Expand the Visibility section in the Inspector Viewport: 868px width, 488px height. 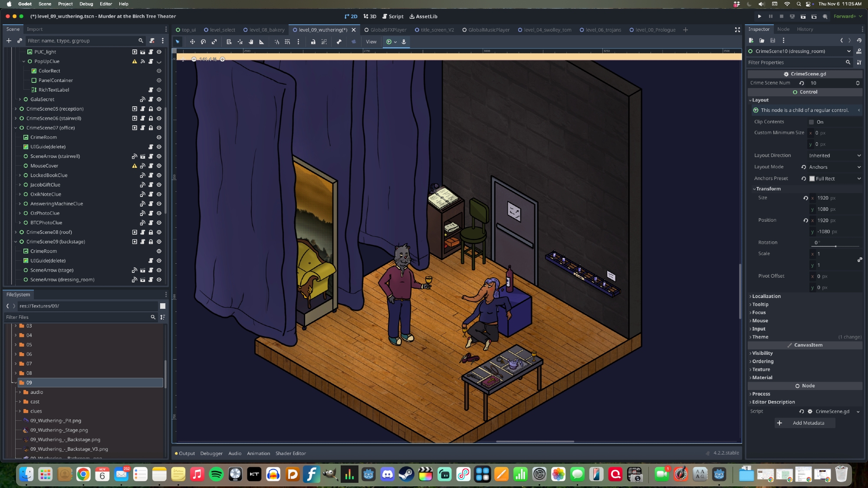[762, 353]
